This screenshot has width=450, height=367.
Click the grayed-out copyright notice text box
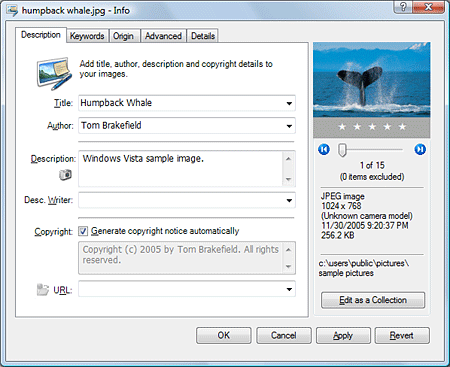click(187, 258)
